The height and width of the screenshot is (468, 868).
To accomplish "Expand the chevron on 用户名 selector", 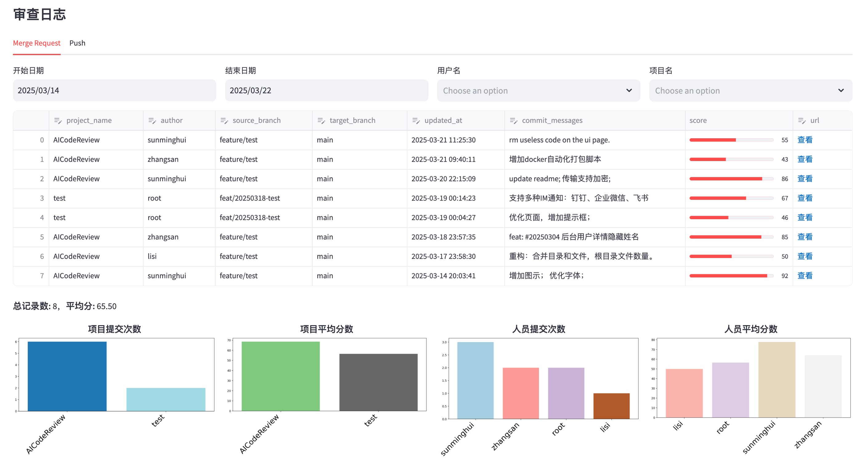I will (x=629, y=90).
